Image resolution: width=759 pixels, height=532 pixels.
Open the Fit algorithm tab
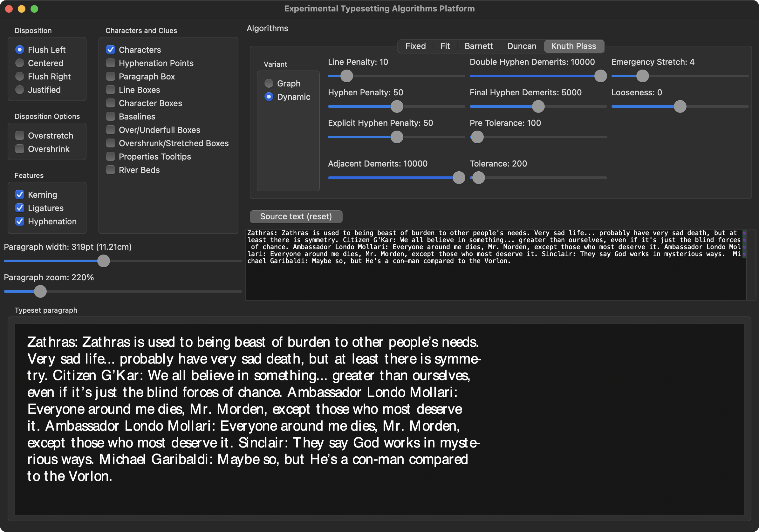coord(445,46)
